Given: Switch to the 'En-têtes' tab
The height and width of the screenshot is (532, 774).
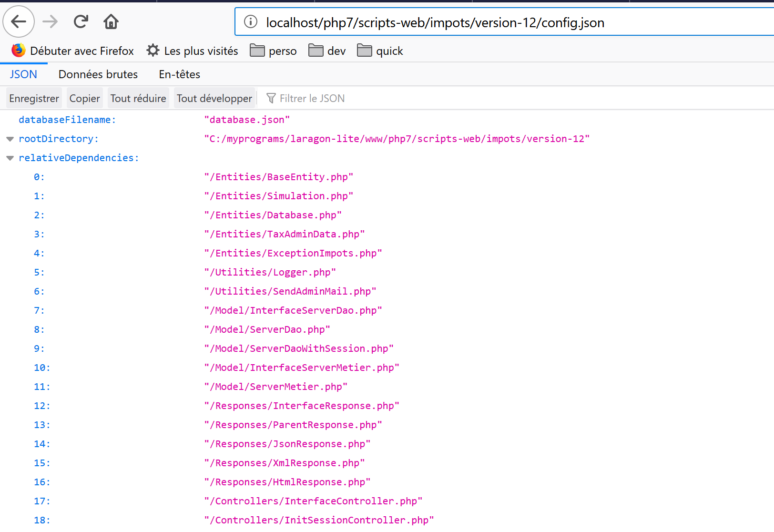Looking at the screenshot, I should [x=179, y=74].
